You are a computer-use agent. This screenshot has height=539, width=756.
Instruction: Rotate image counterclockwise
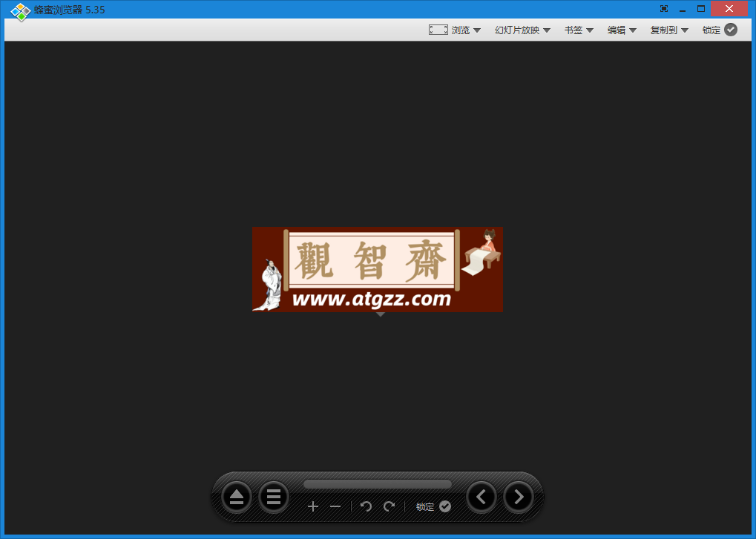pos(366,506)
